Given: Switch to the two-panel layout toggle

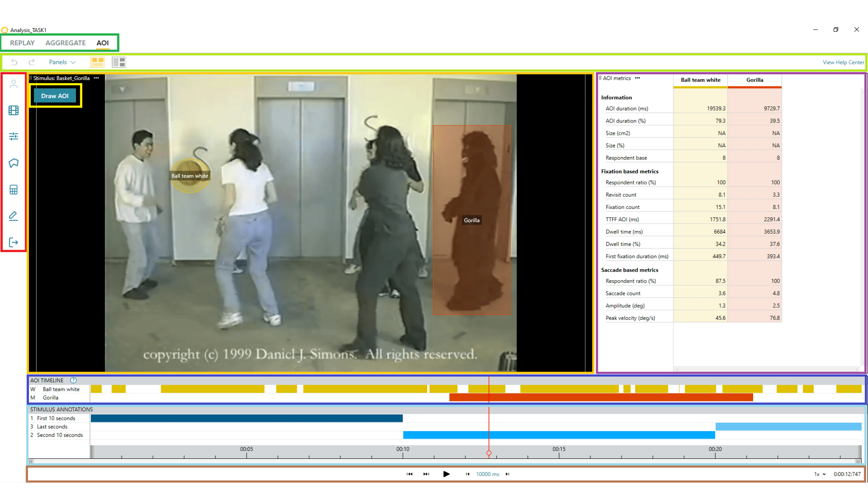Looking at the screenshot, I should click(x=98, y=62).
